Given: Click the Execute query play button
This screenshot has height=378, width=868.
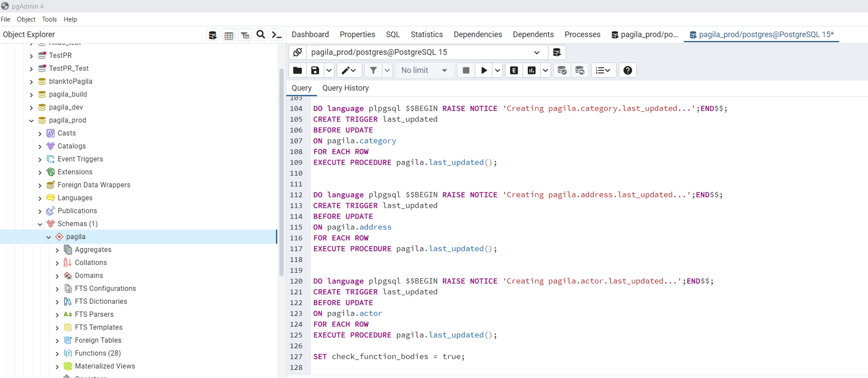Looking at the screenshot, I should pos(484,70).
